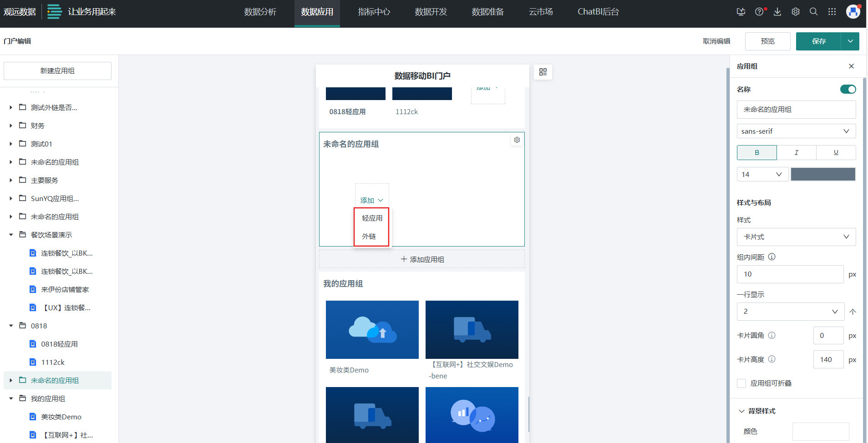Image resolution: width=868 pixels, height=443 pixels.
Task: Toggle bold formatting for the group name
Action: click(x=756, y=152)
